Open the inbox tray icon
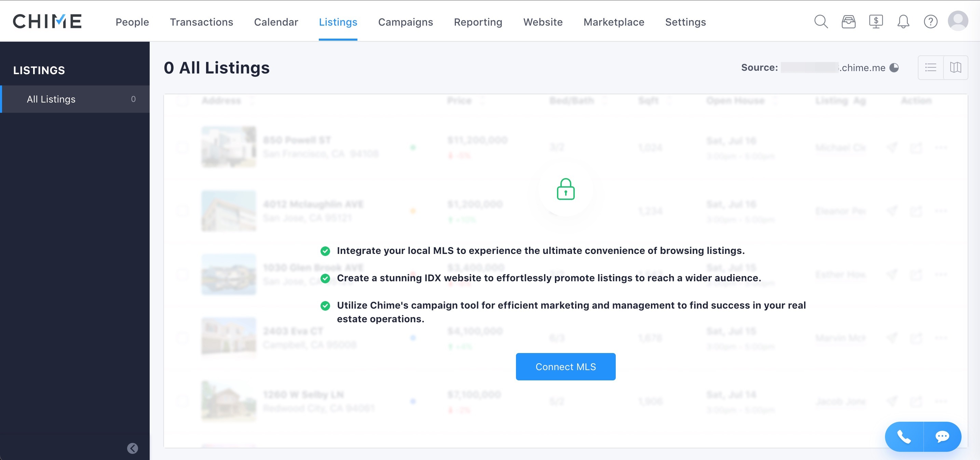 click(848, 22)
